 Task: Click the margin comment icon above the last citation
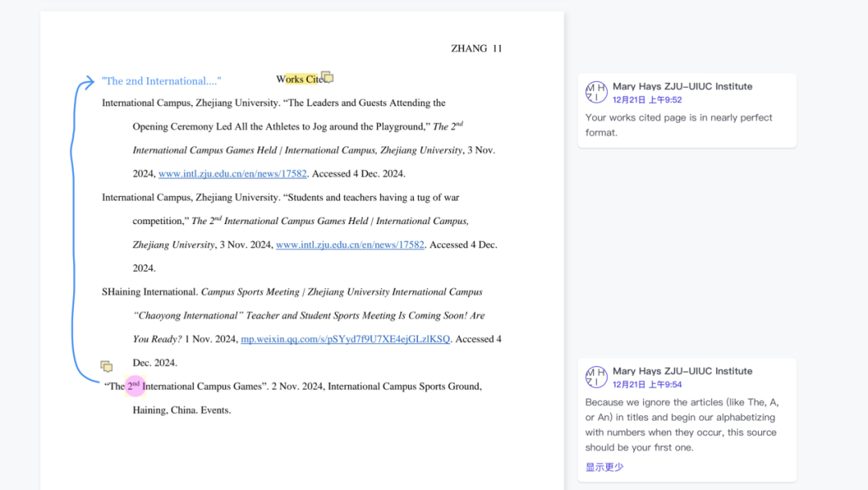tap(106, 366)
